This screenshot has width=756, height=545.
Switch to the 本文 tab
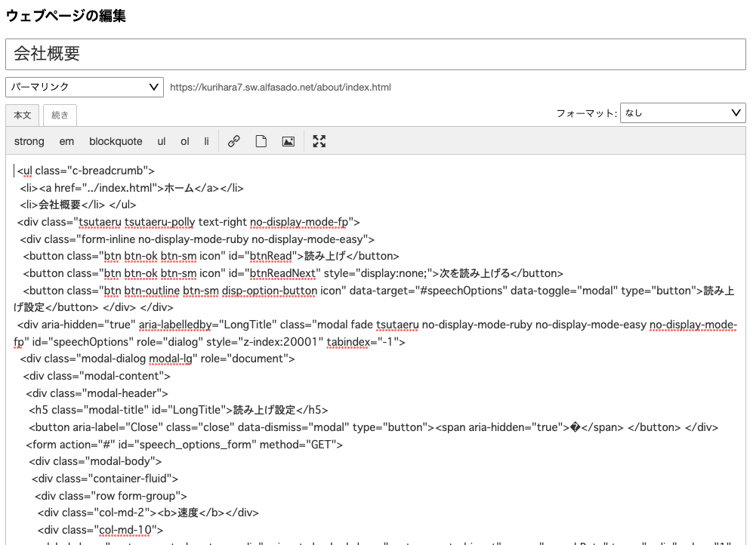pyautogui.click(x=22, y=115)
